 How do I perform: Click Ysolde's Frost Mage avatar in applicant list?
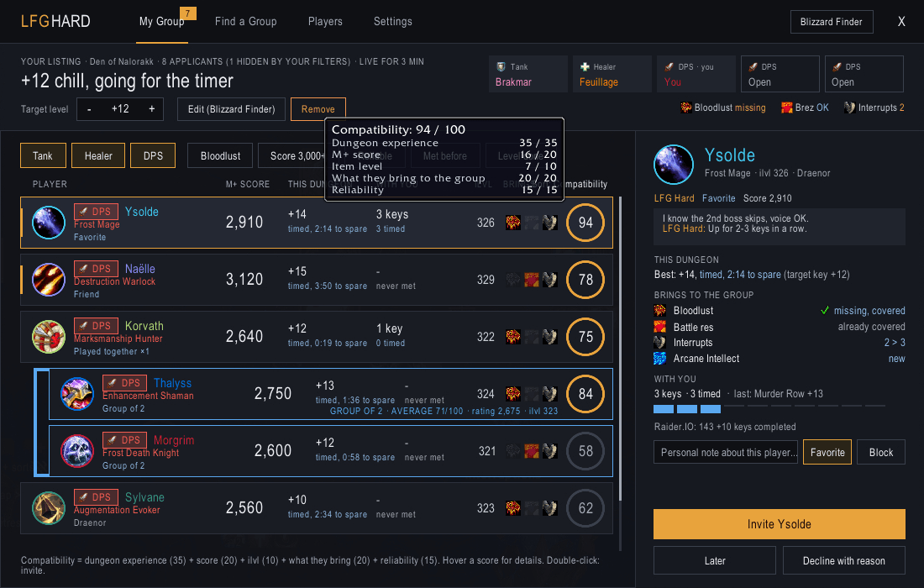[x=49, y=223]
